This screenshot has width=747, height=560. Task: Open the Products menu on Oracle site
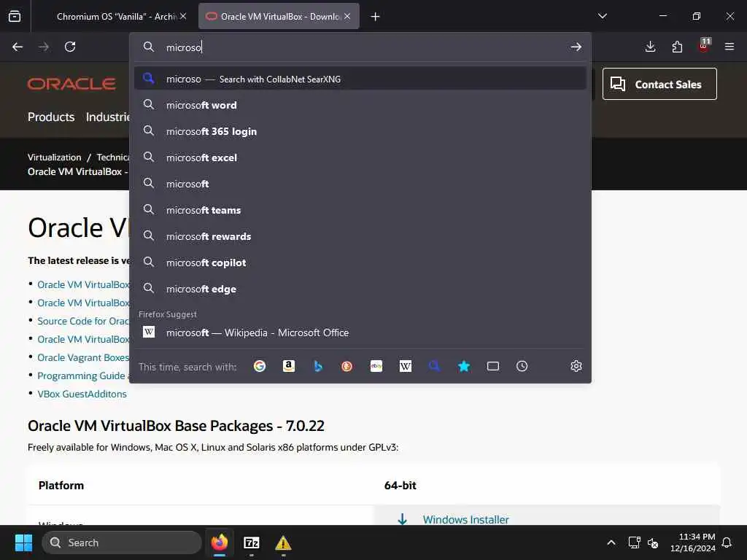pos(51,117)
